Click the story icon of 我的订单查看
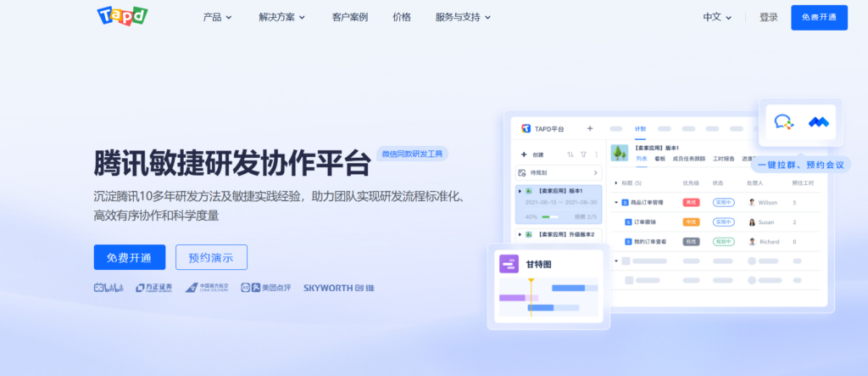The width and height of the screenshot is (868, 376). [x=628, y=242]
